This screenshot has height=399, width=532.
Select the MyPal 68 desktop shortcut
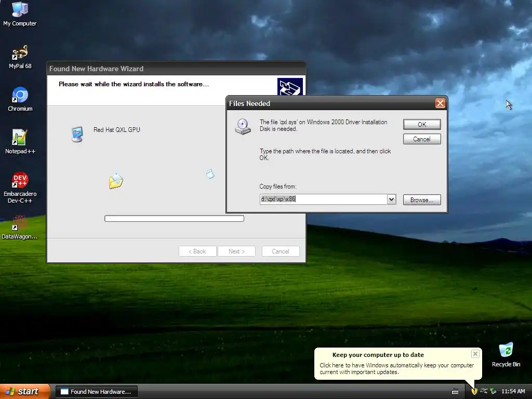click(20, 57)
